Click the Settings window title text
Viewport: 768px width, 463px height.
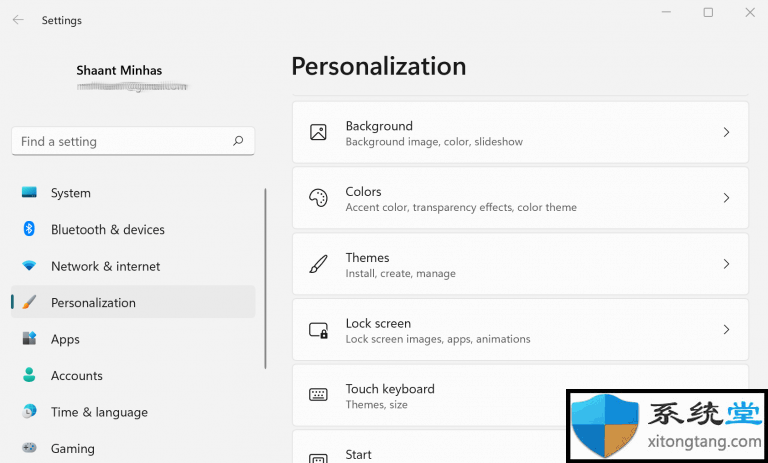tap(62, 21)
